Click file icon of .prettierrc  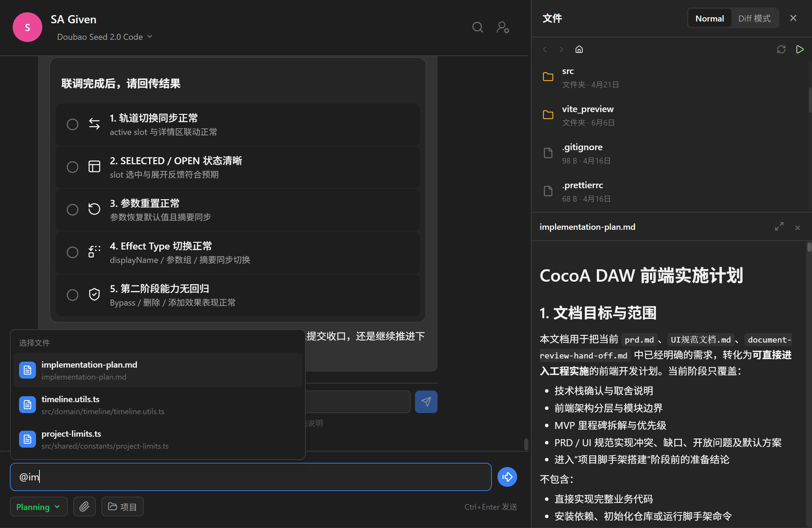point(548,191)
